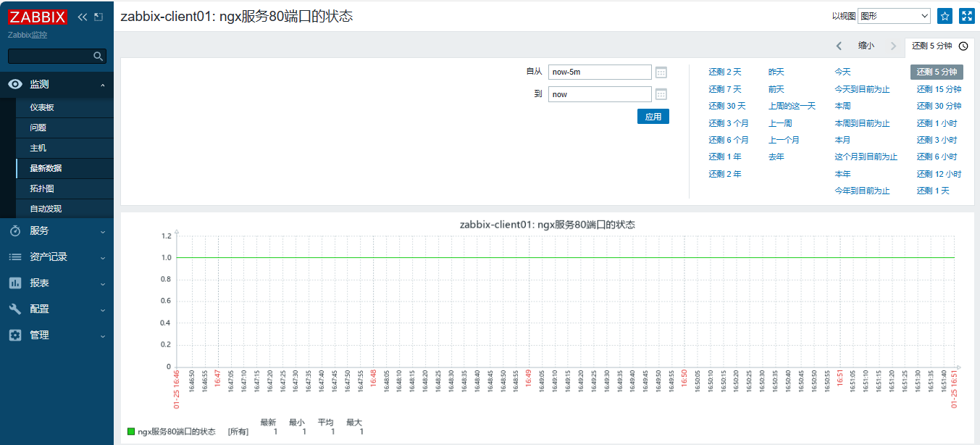Select the 还剩 1 小时 time range
The width and height of the screenshot is (980, 445).
pyautogui.click(x=937, y=123)
